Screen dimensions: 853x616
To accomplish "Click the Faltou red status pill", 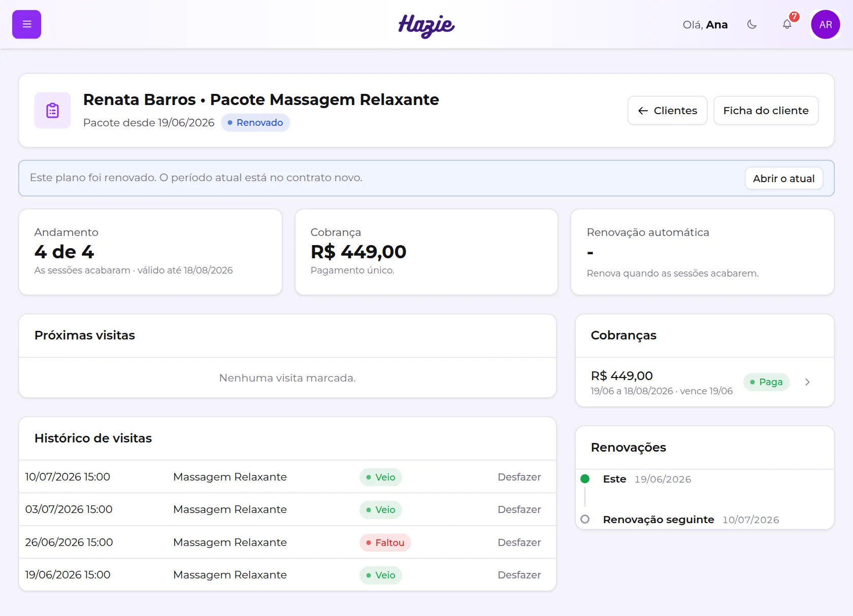I will point(385,542).
